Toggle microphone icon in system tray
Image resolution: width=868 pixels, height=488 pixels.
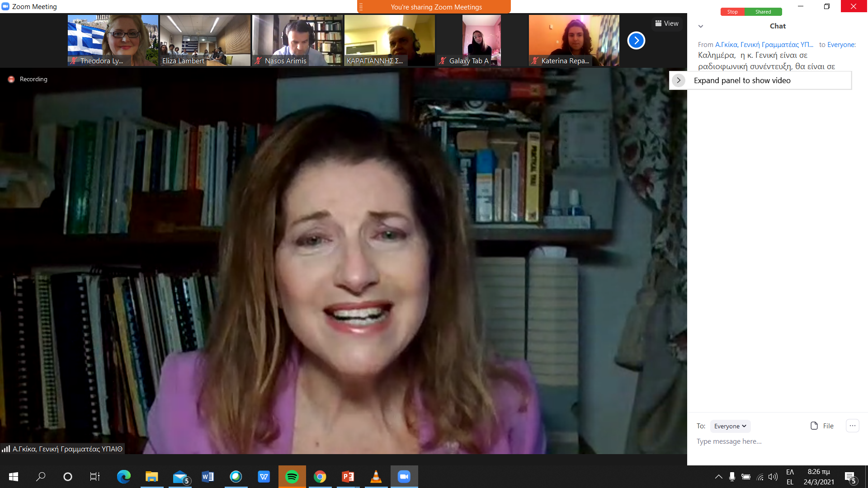pos(732,477)
